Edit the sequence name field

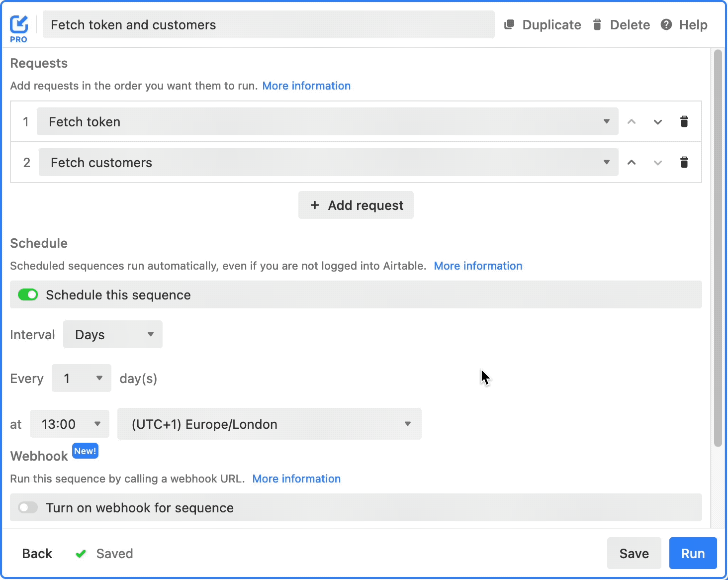pos(269,25)
